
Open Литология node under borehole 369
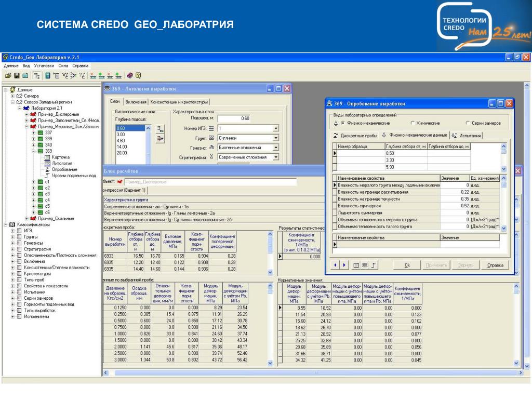coord(62,163)
